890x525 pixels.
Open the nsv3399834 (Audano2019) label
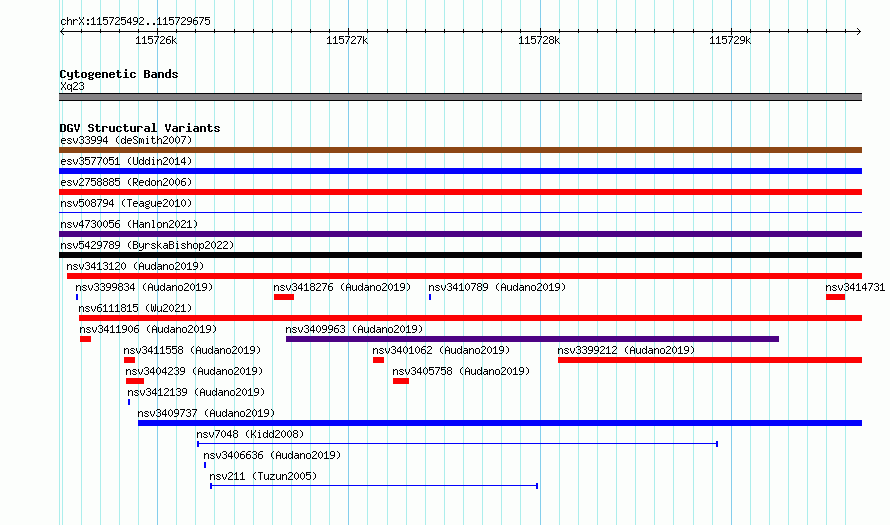click(x=144, y=287)
